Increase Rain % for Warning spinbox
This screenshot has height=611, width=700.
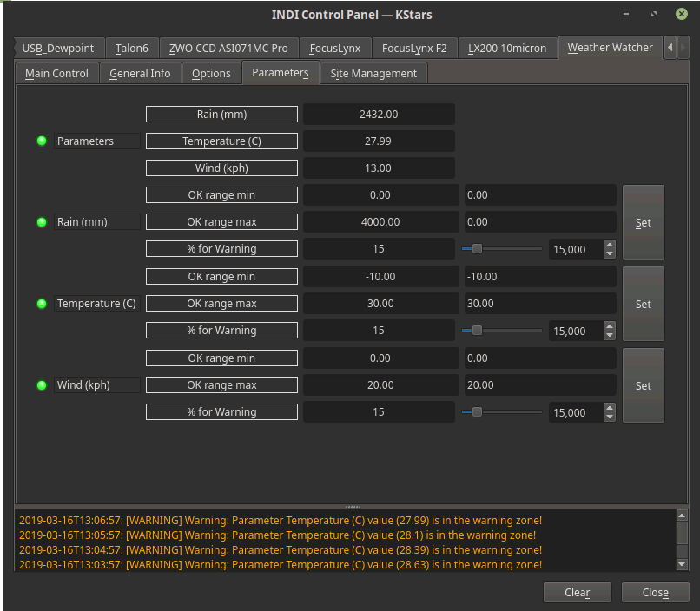click(x=610, y=245)
